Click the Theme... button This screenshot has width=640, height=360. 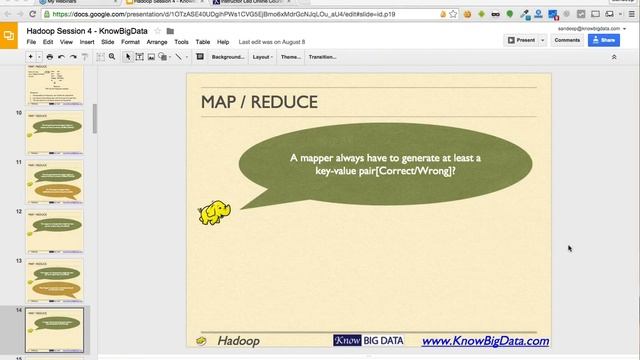tap(291, 57)
